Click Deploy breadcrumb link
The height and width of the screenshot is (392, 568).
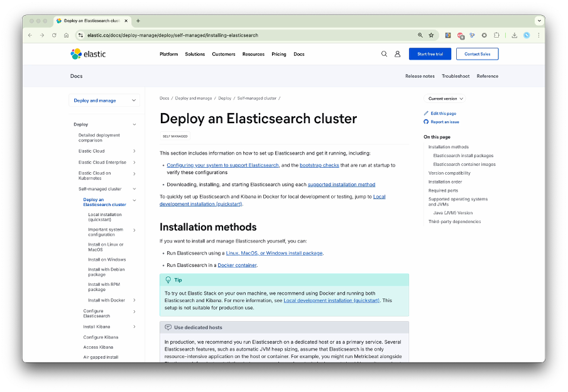[224, 98]
